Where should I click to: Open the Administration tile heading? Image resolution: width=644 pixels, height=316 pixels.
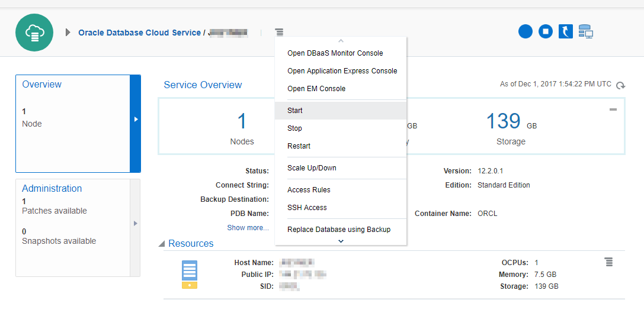pos(52,188)
